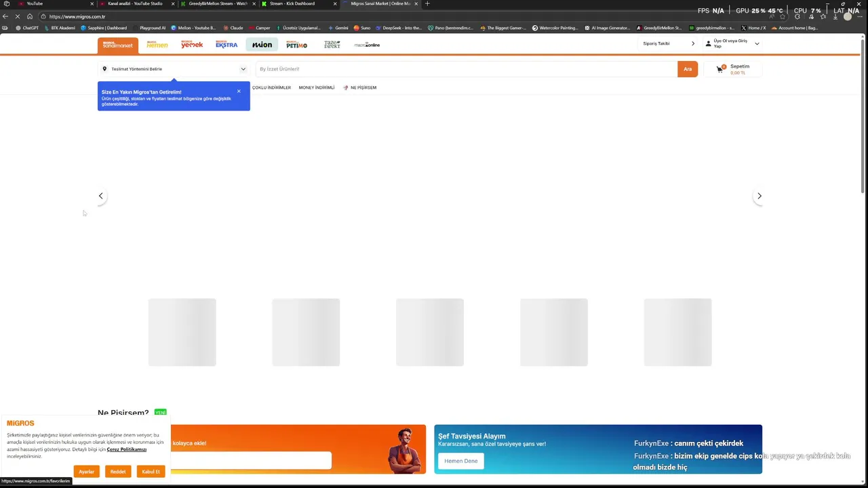
Task: Open the Claude bookmark
Action: [x=233, y=28]
